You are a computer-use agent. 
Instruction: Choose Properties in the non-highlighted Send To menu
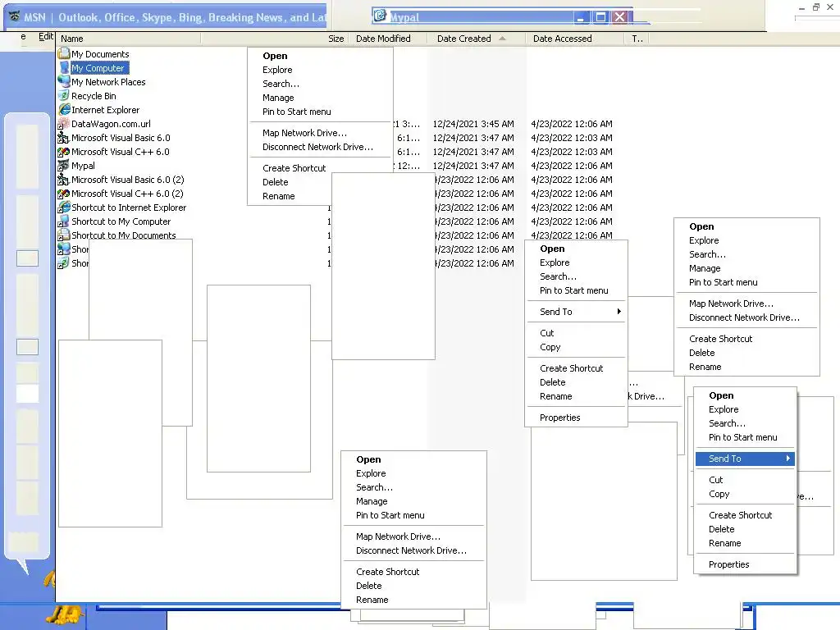pos(559,418)
